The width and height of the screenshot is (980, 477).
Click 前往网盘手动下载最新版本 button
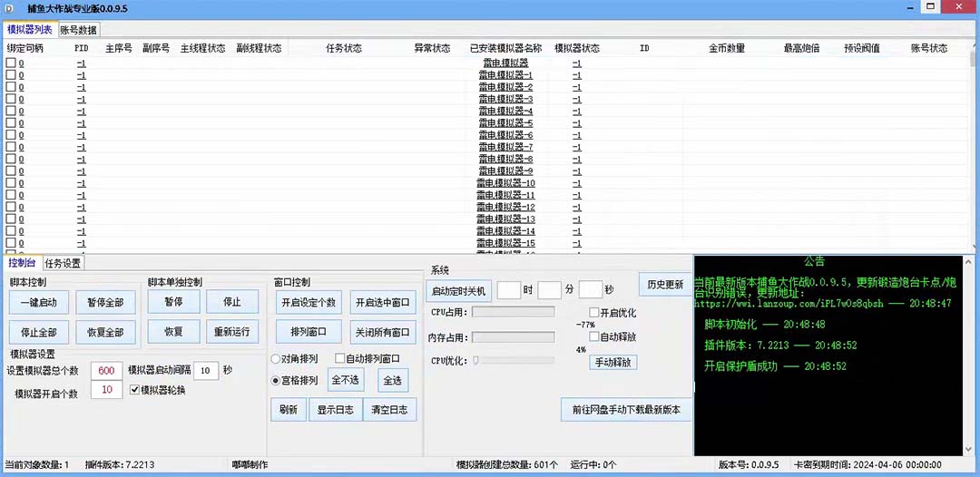(626, 410)
